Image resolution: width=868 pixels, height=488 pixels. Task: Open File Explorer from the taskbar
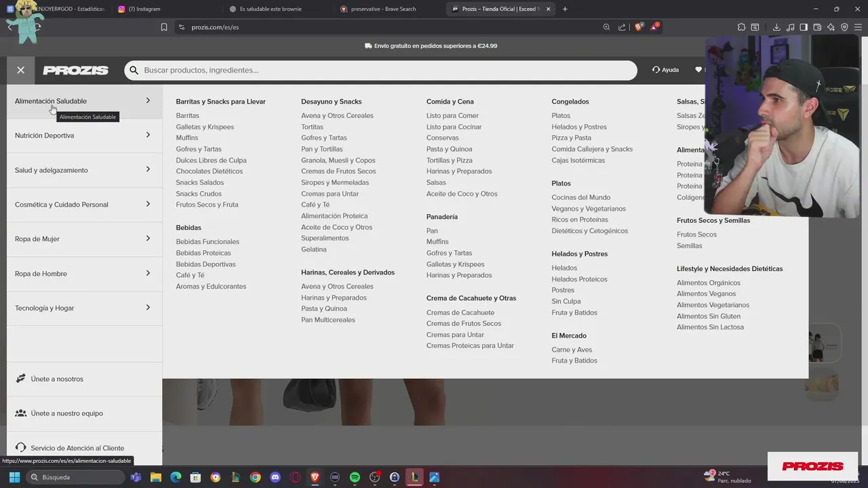tap(156, 477)
